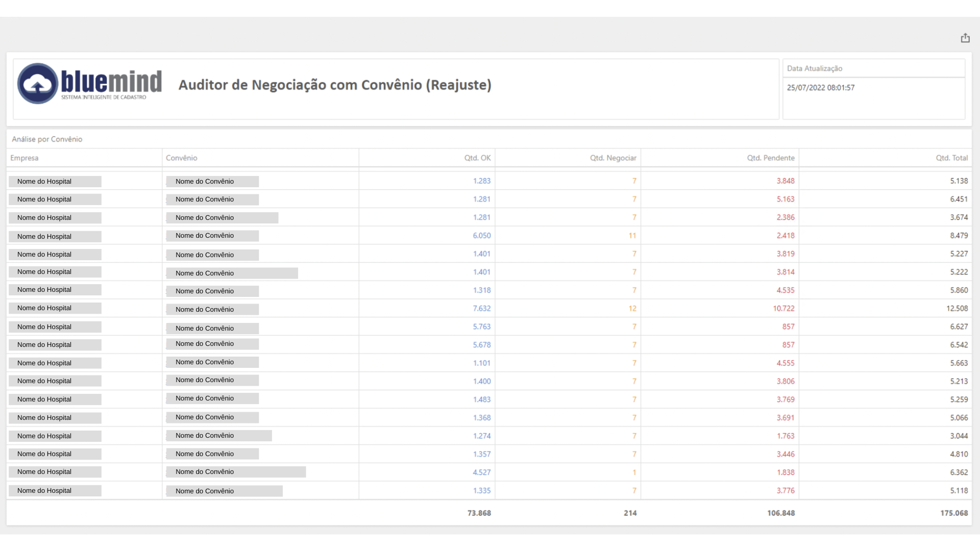Sort by the Qtd. Total column header
This screenshot has height=551, width=980.
pos(951,158)
